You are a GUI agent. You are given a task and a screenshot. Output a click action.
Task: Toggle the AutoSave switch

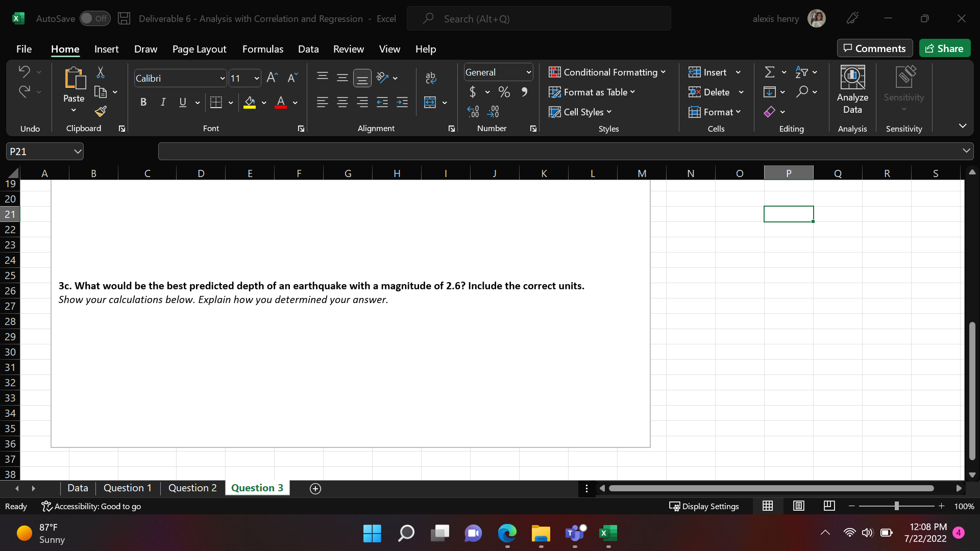click(x=95, y=18)
